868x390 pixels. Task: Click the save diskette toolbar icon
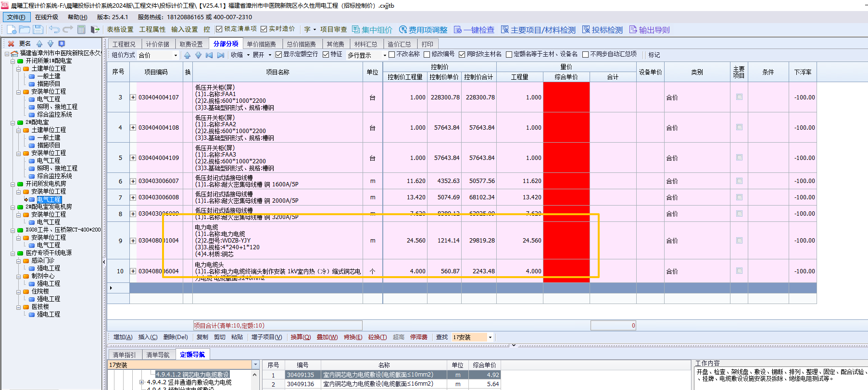(38, 29)
